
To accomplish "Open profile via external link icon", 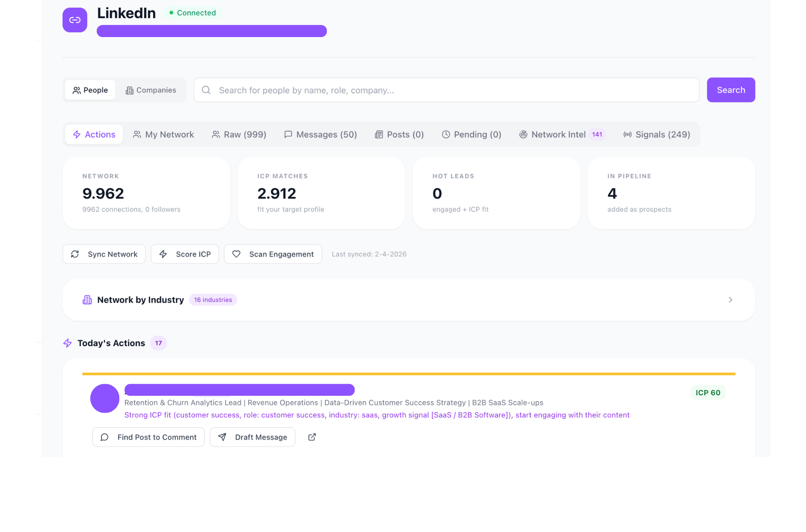I will click(x=312, y=437).
